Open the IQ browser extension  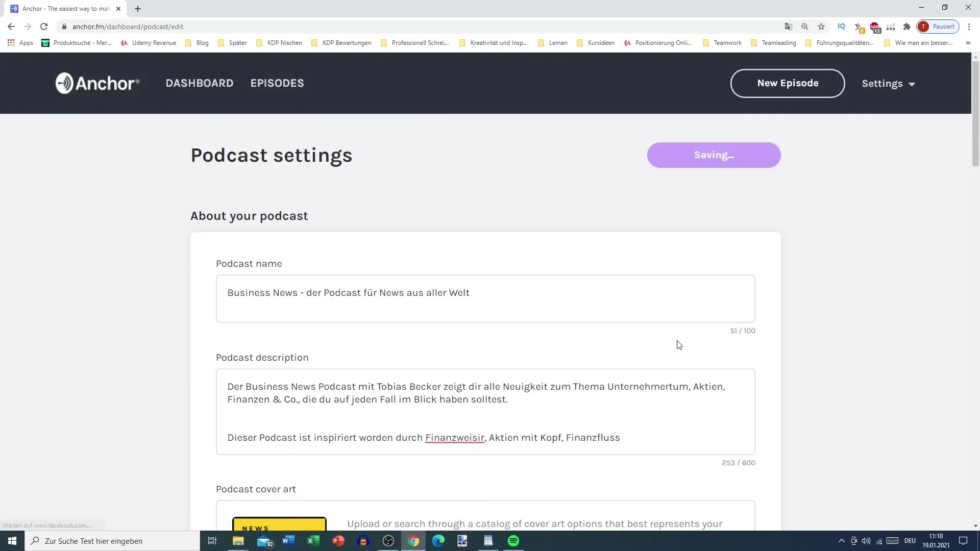point(842,27)
